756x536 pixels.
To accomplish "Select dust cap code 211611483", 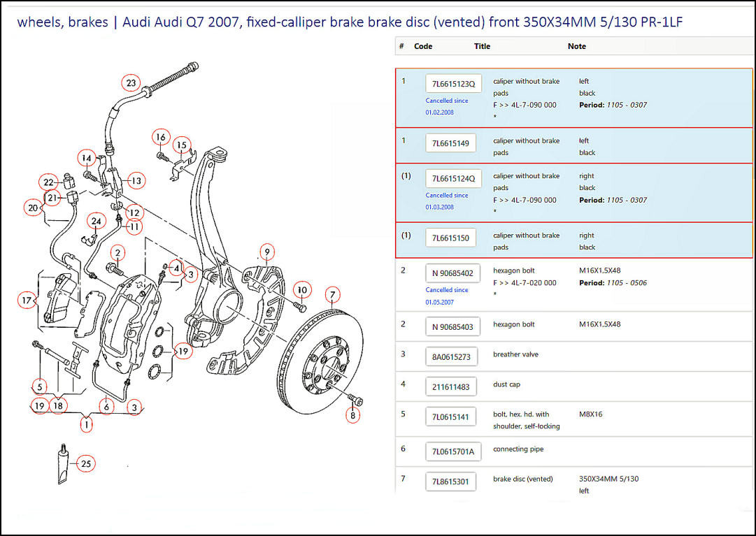I will (x=450, y=386).
